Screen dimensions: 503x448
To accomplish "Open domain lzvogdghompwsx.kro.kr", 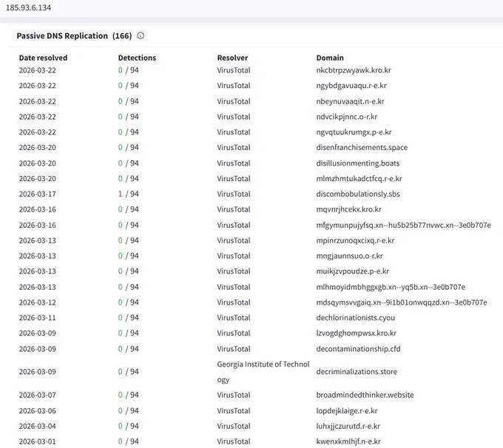I will pos(357,333).
